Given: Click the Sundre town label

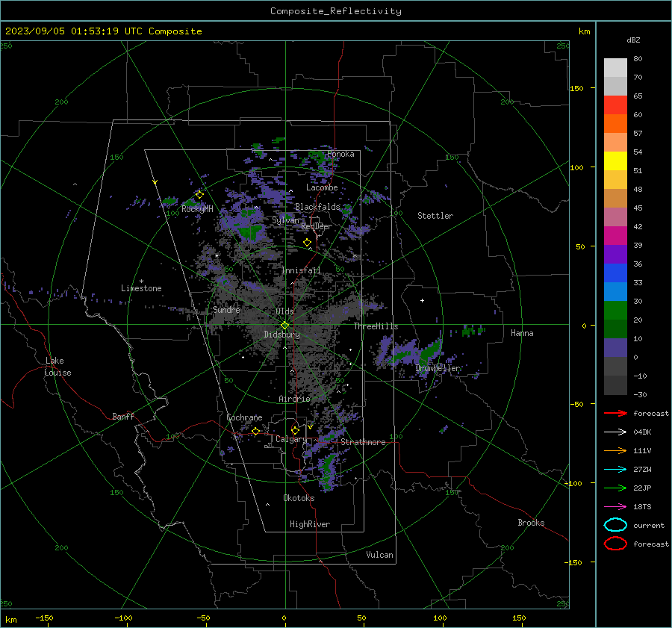Looking at the screenshot, I should [226, 310].
